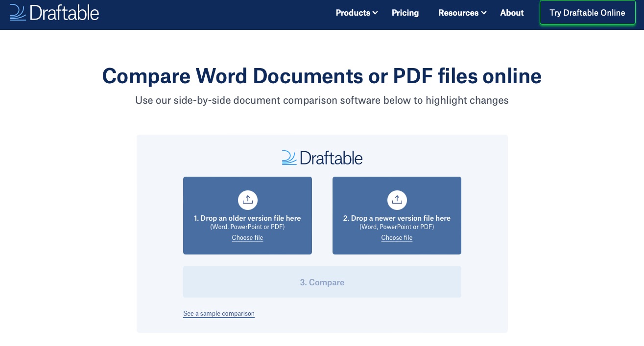Open the About page

click(512, 13)
